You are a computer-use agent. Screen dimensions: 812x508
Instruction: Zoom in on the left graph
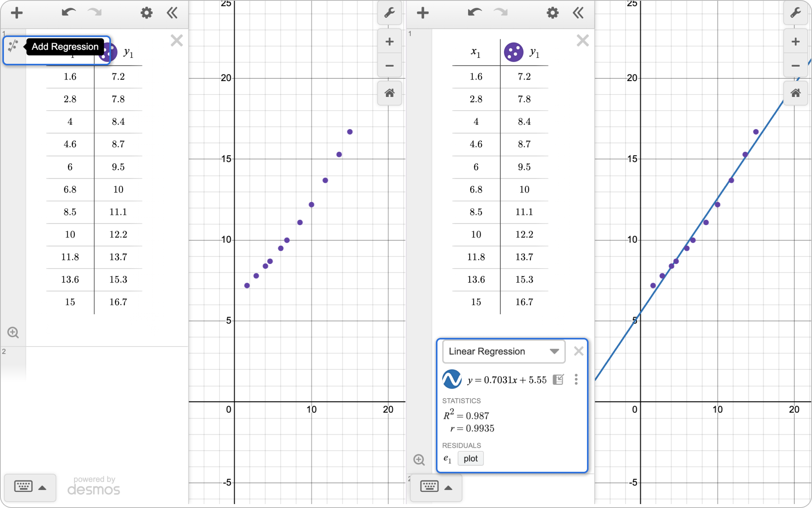pyautogui.click(x=389, y=41)
